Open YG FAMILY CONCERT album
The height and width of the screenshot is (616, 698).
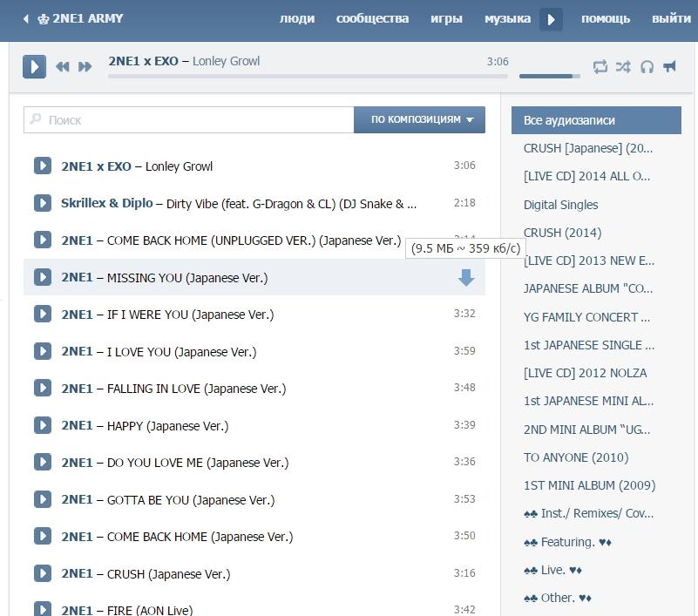pyautogui.click(x=586, y=317)
